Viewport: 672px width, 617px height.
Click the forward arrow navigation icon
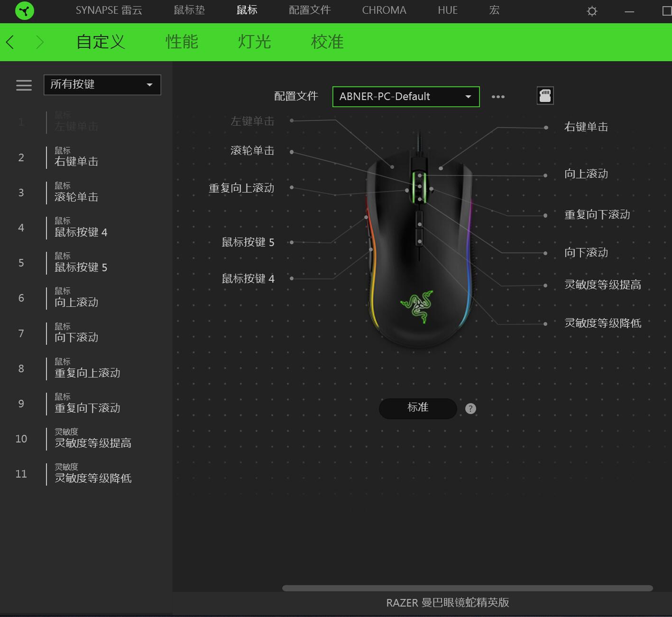[x=40, y=42]
